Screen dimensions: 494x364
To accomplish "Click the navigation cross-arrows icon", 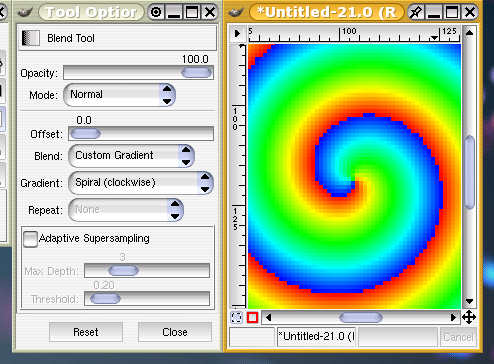I will point(469,317).
